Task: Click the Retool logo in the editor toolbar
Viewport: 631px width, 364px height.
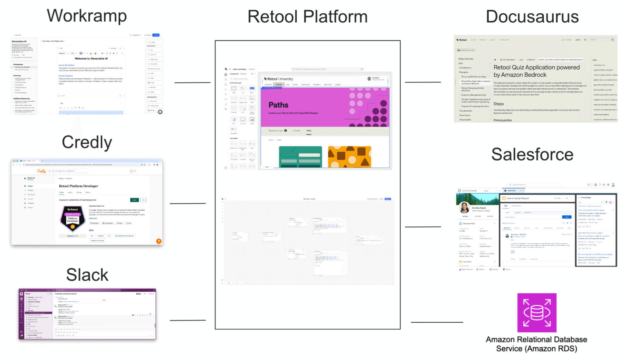Action: pos(226,69)
